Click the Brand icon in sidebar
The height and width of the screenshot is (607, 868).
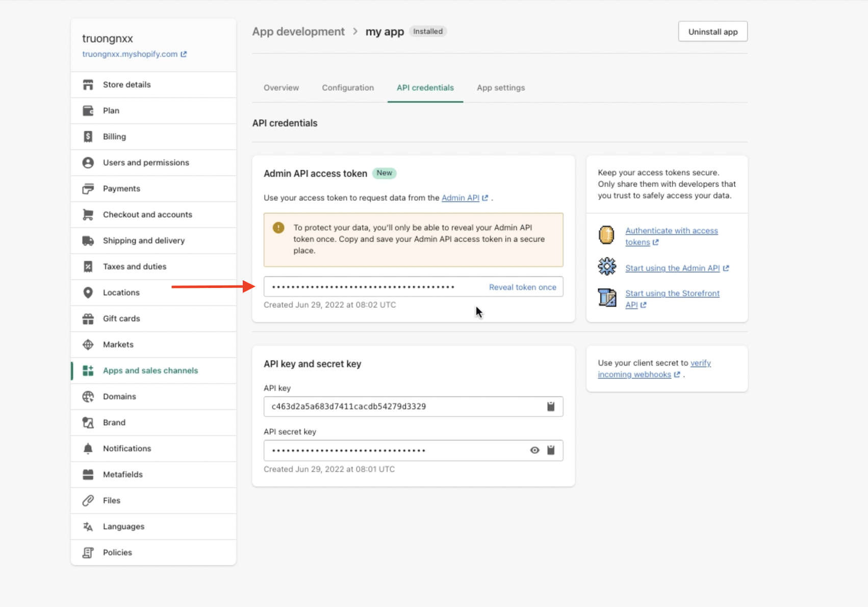[88, 423]
